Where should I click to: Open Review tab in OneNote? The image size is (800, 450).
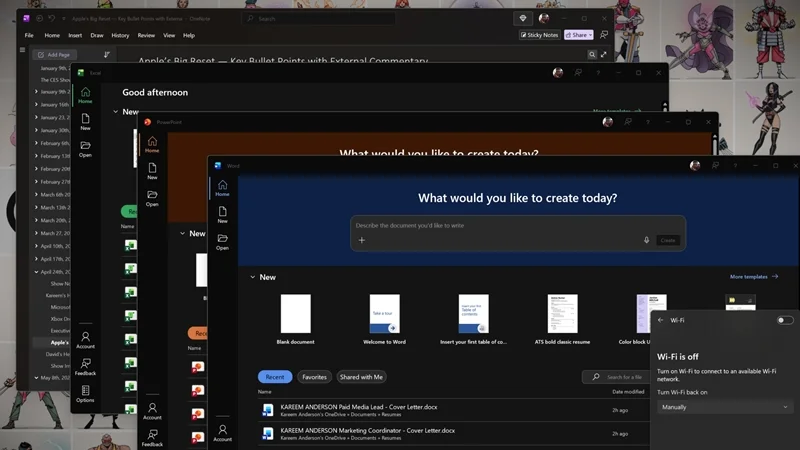pos(146,35)
